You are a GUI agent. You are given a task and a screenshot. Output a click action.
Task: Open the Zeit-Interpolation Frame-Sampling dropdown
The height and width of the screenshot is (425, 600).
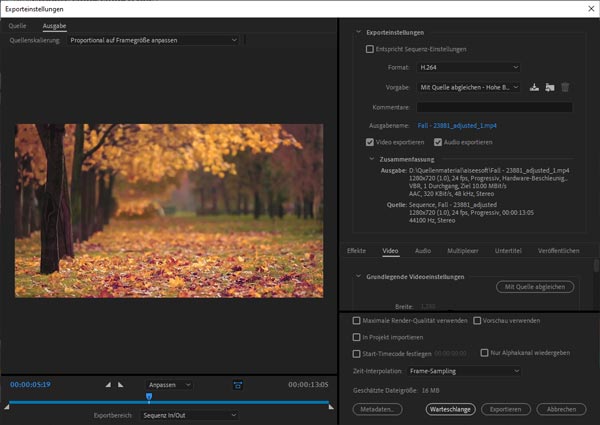point(464,371)
